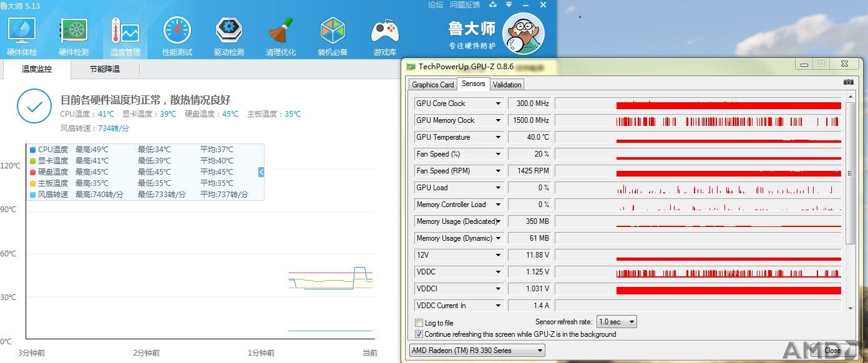
Task: Open GPU Core Clock sensor dropdown
Action: pos(498,104)
